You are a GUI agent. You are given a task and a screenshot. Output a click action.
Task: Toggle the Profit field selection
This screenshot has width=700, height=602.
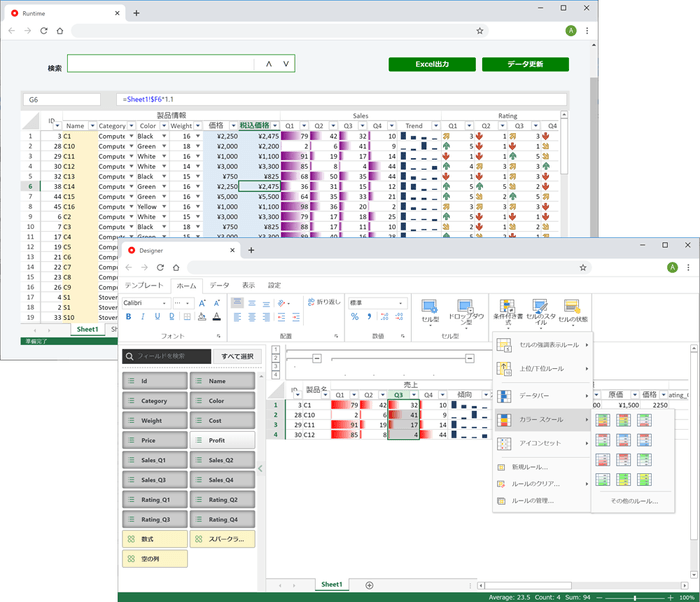pos(221,439)
